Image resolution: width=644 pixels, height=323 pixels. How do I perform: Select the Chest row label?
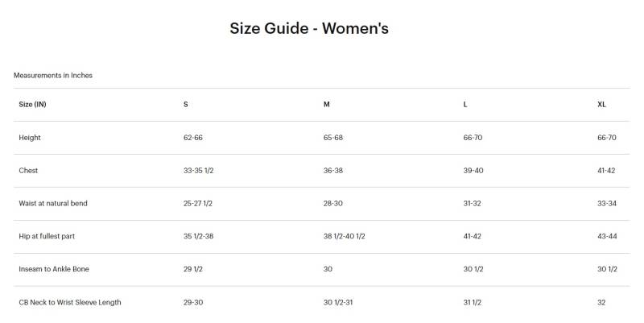28,171
